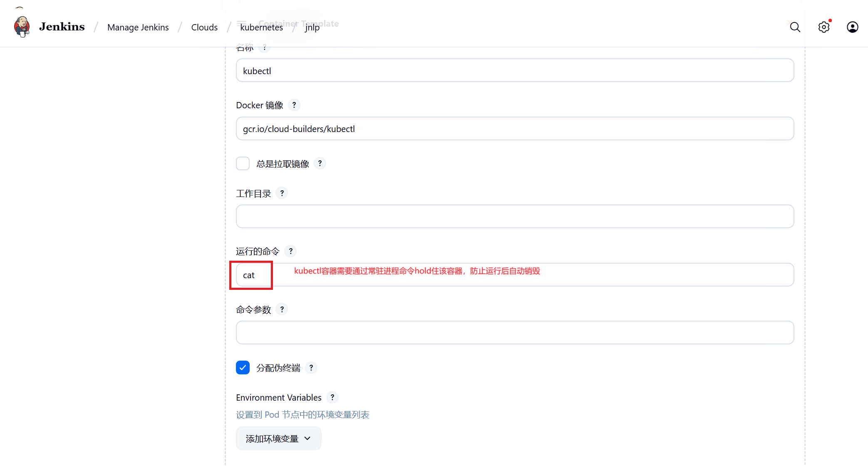The width and height of the screenshot is (868, 466).
Task: Open the kubernetes breadcrumb link
Action: pyautogui.click(x=261, y=27)
